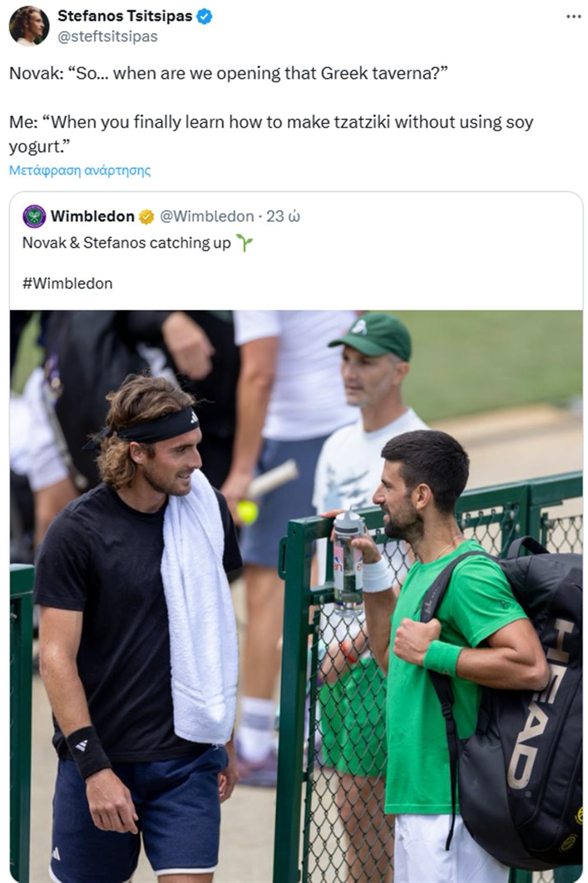
Task: Open the Stefanos Tsitsipas display name
Action: (125, 16)
